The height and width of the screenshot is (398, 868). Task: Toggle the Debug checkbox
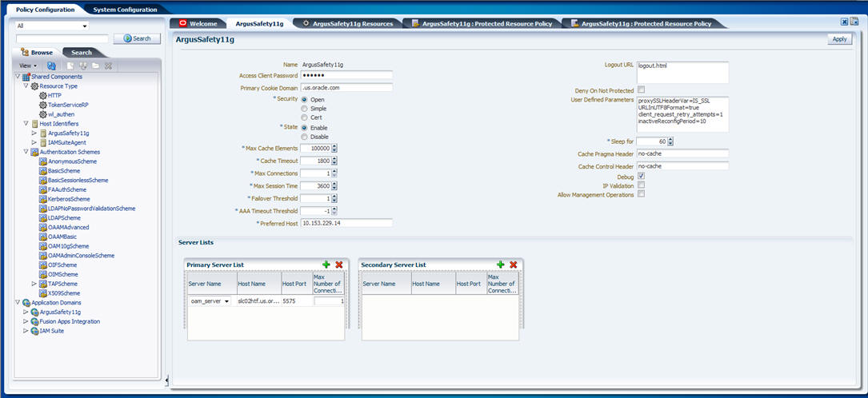641,177
